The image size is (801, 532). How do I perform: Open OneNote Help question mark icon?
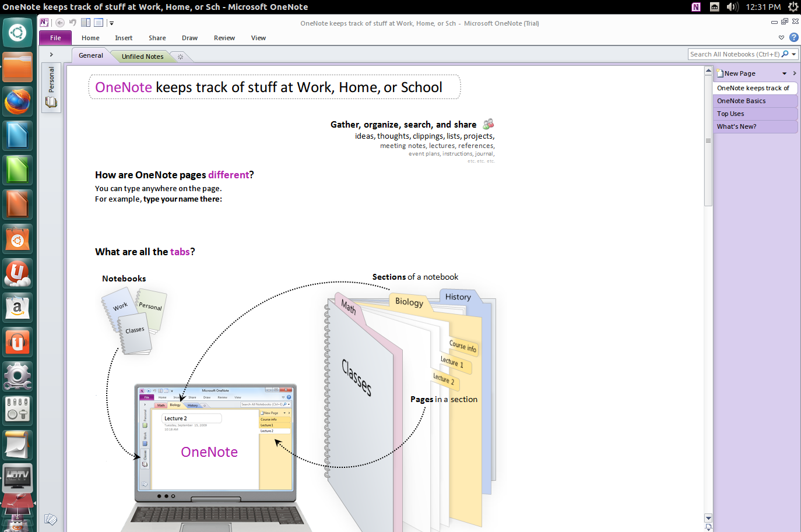click(x=794, y=37)
